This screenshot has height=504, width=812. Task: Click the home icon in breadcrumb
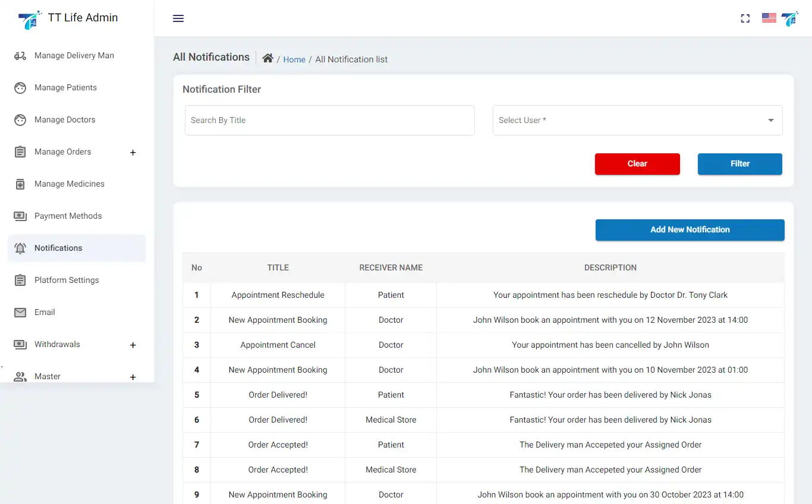267,58
